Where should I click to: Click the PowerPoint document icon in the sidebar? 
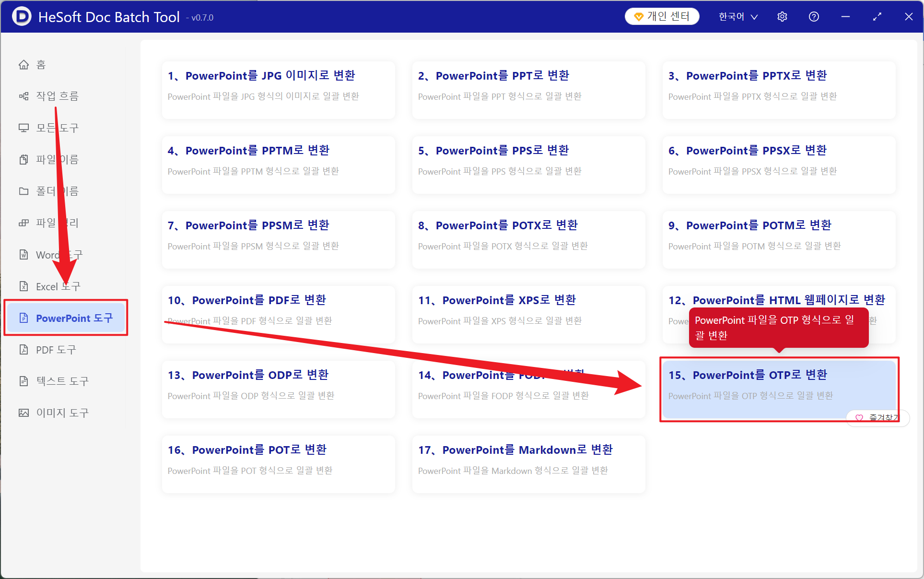(x=23, y=318)
